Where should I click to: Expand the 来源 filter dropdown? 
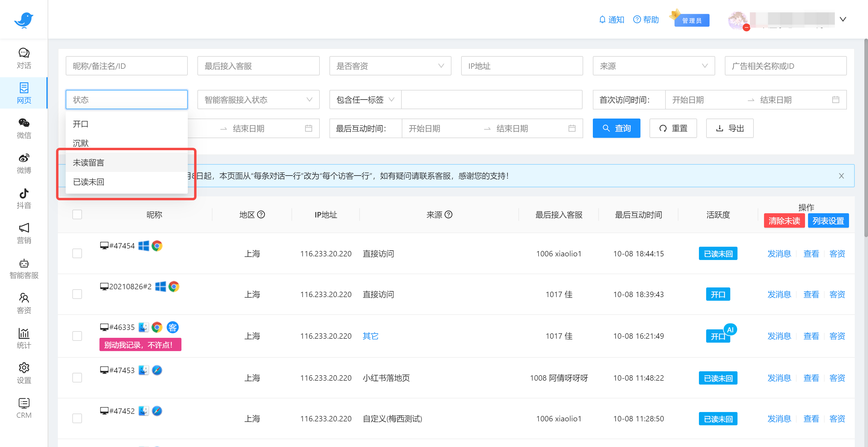point(653,66)
